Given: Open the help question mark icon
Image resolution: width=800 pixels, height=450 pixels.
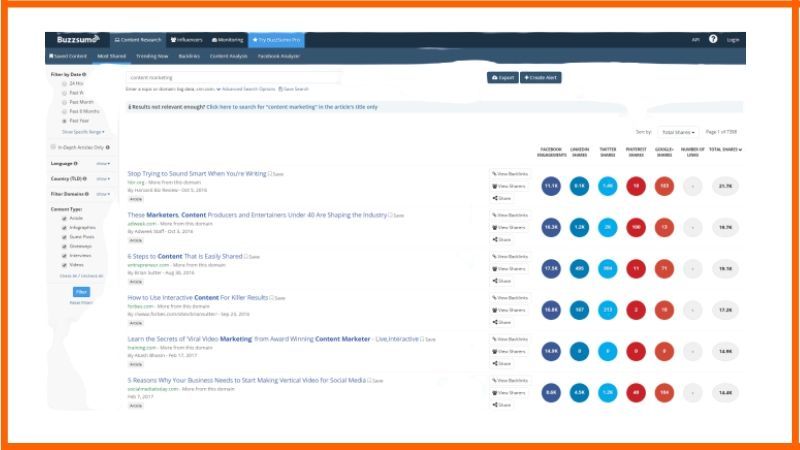Looking at the screenshot, I should pyautogui.click(x=713, y=39).
